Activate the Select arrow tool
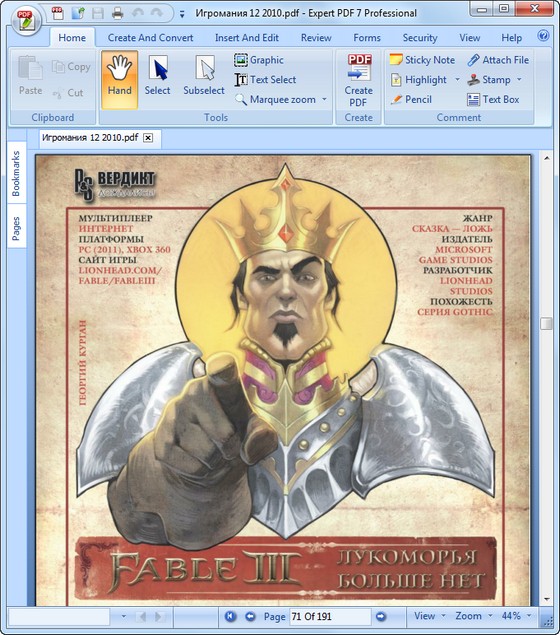Screen dimensions: 560x635 coord(158,77)
